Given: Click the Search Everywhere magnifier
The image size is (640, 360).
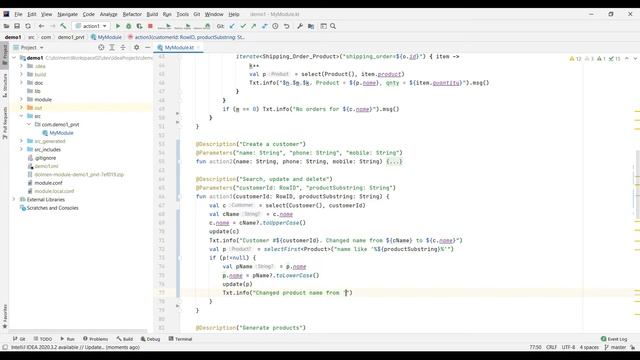Looking at the screenshot, I should [x=333, y=26].
